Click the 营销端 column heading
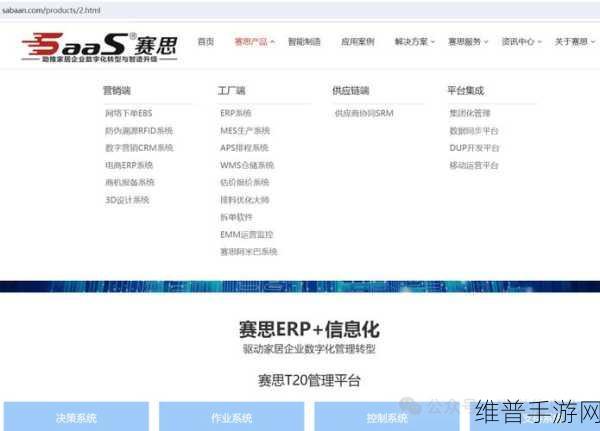This screenshot has height=431, width=600. click(x=117, y=91)
